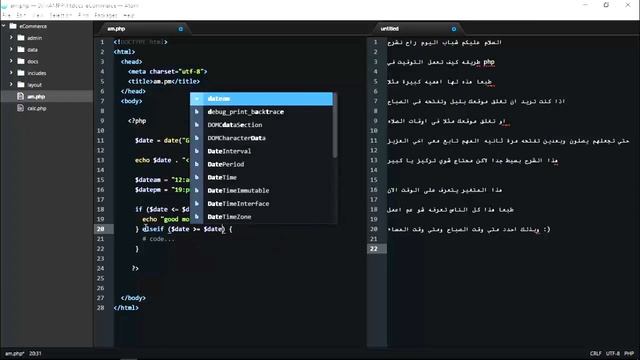
Task: Click PHP grammar selector in status bar
Action: (629, 353)
